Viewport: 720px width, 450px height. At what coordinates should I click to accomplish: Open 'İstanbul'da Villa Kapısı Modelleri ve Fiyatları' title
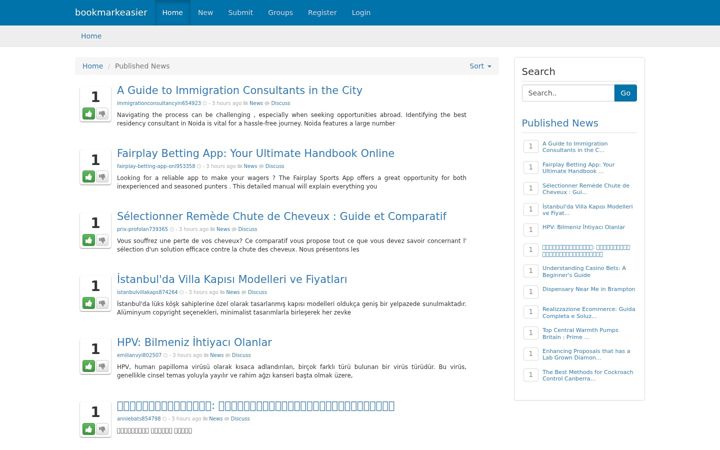pyautogui.click(x=232, y=279)
